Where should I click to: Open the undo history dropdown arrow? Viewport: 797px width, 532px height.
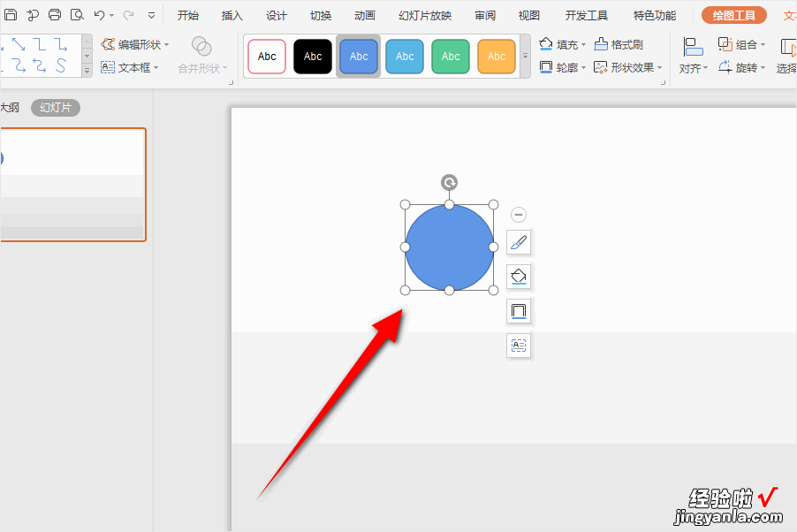pyautogui.click(x=112, y=16)
